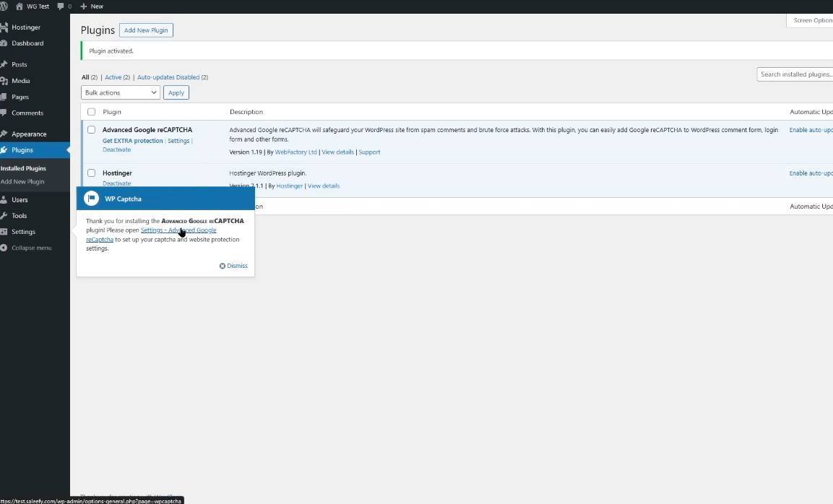833x504 pixels.
Task: Open the Bulk actions dropdown
Action: point(120,92)
